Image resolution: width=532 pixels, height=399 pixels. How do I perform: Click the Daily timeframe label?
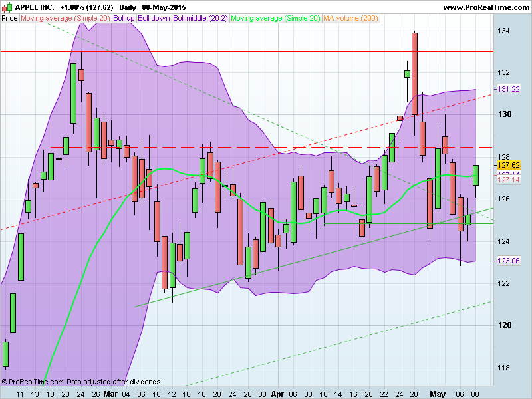[x=128, y=7]
